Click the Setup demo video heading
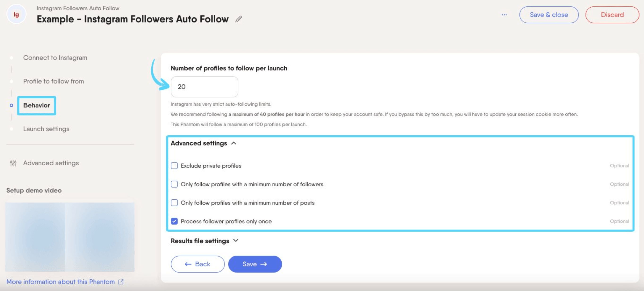Screen dimensions: 644x291 [34, 190]
